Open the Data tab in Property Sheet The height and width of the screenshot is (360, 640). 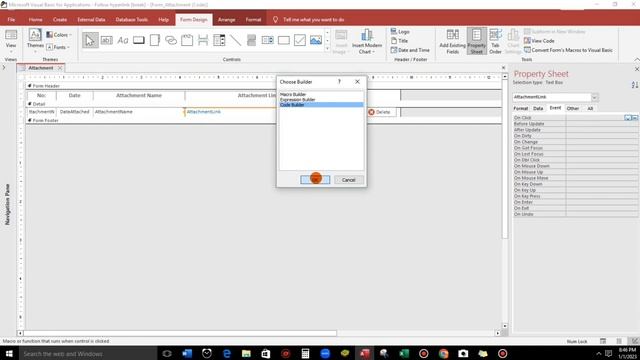pos(538,109)
